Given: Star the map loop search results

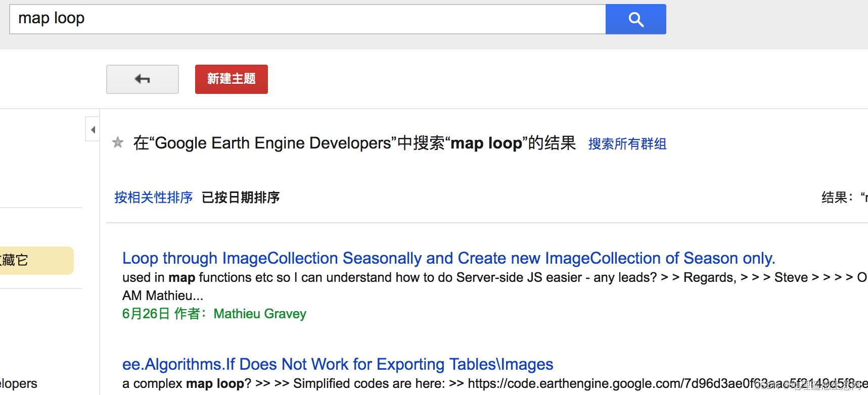Looking at the screenshot, I should point(118,142).
